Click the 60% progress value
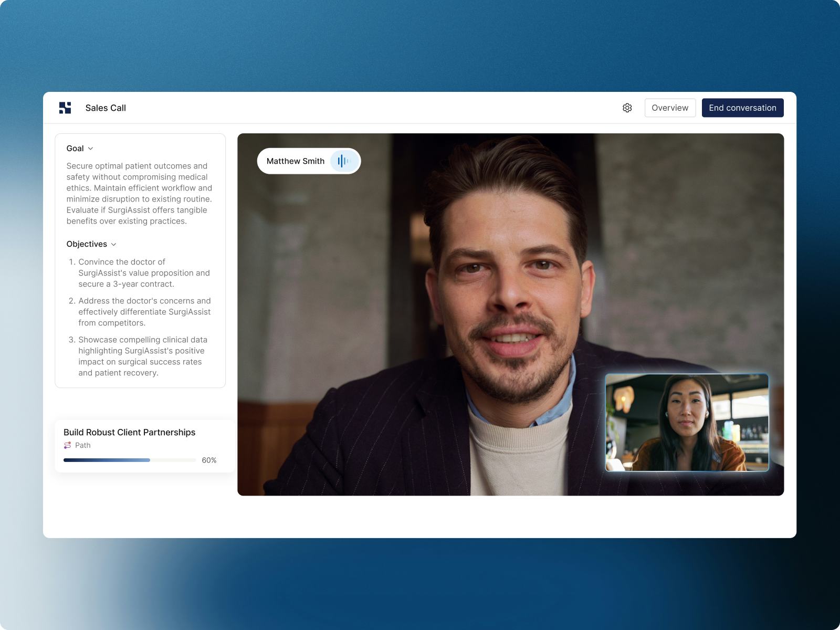Screen dimensions: 840x630 coord(209,460)
